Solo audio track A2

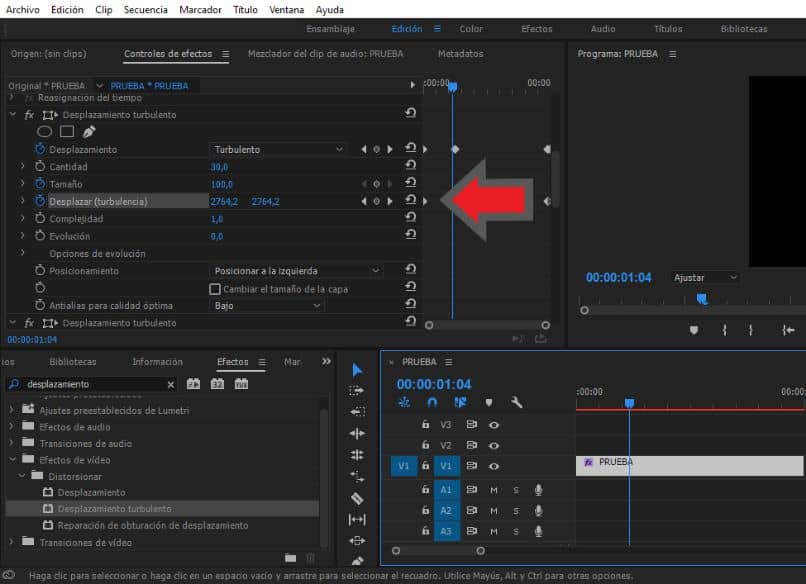(516, 510)
